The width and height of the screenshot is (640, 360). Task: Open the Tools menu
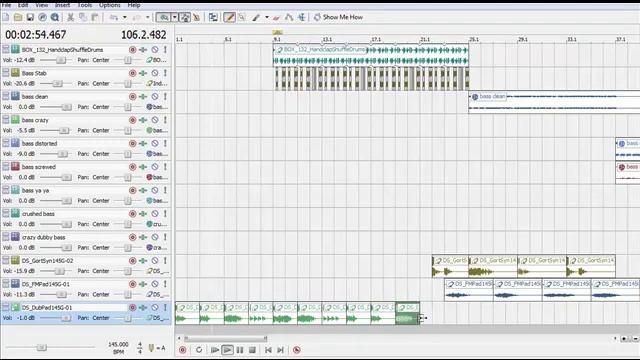84,5
